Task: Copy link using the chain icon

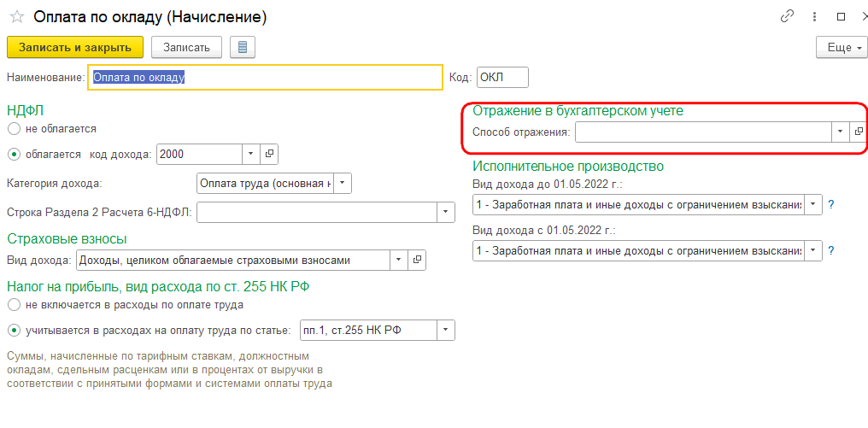Action: click(787, 16)
